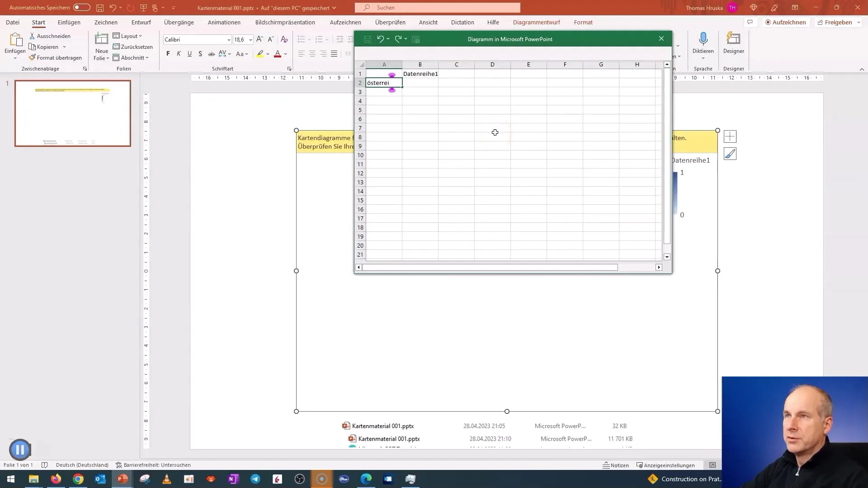Switch to the Animationen tab
The width and height of the screenshot is (868, 488).
click(x=224, y=22)
